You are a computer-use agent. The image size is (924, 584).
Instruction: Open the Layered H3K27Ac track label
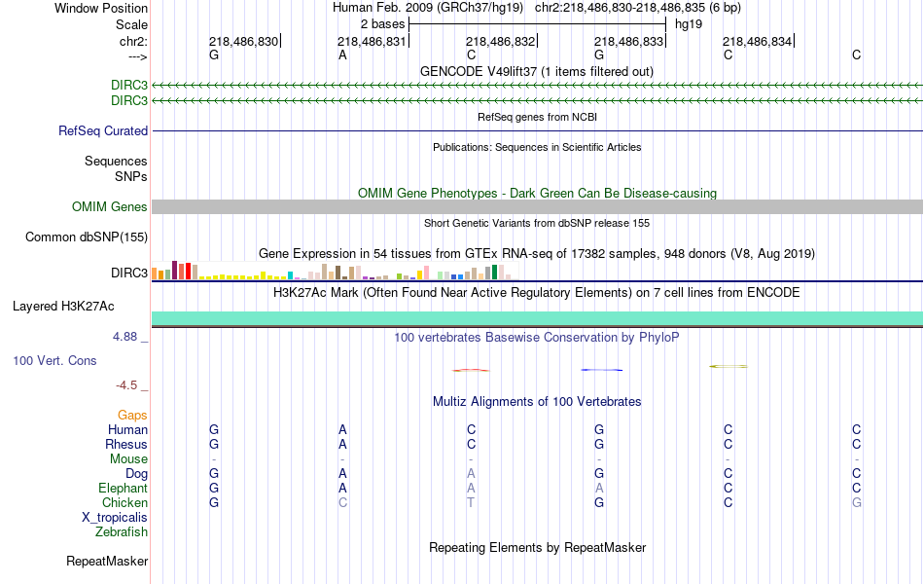click(x=63, y=307)
